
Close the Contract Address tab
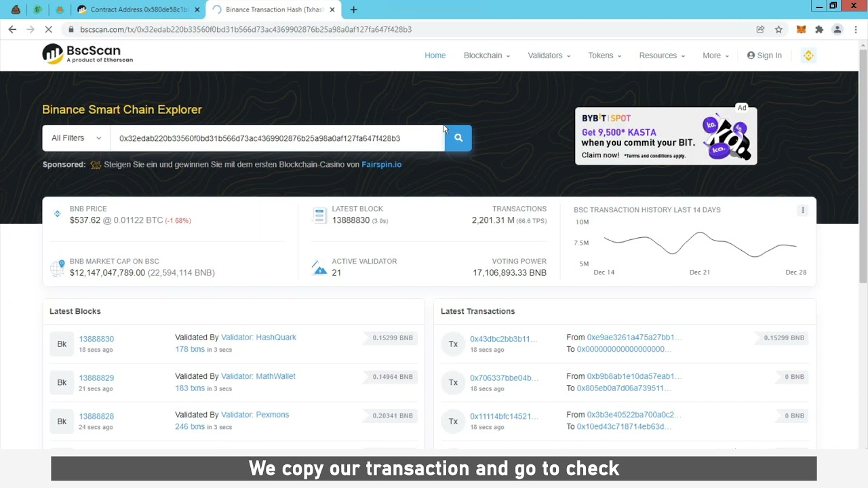(x=197, y=9)
